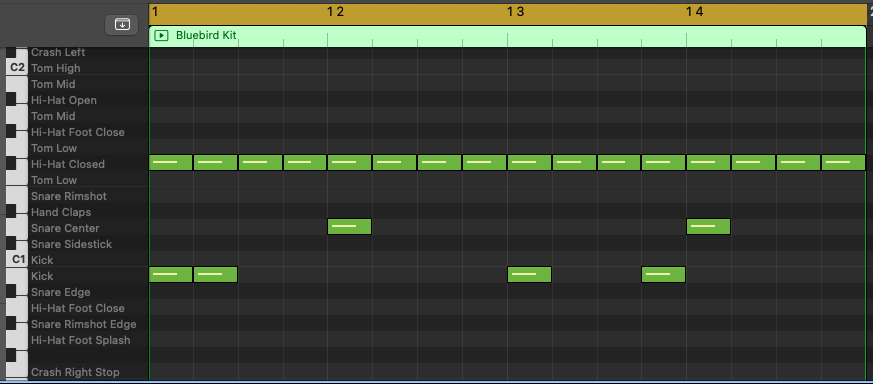Click the C2 Tom High piano key
Viewport: 873px width, 384px height.
(16, 68)
